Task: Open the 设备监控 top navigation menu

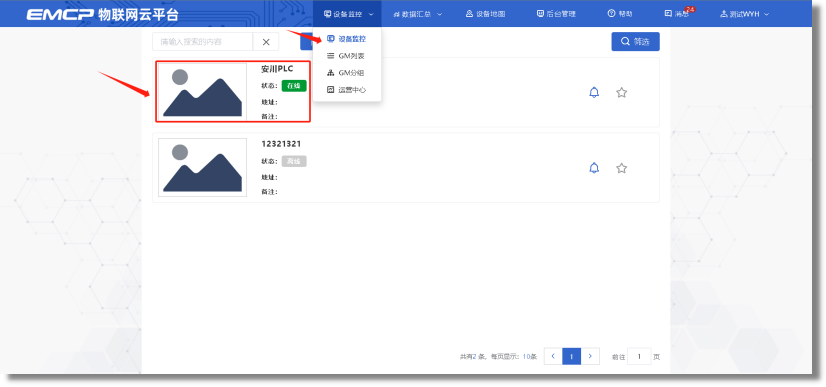Action: coord(348,14)
